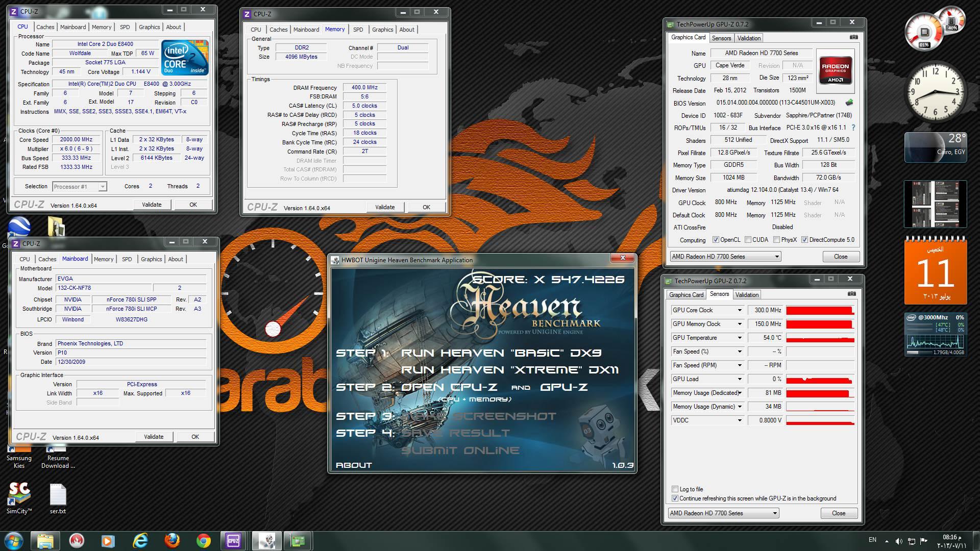Click the camera icon in the Graphics Card GPU-Z window

point(853,37)
